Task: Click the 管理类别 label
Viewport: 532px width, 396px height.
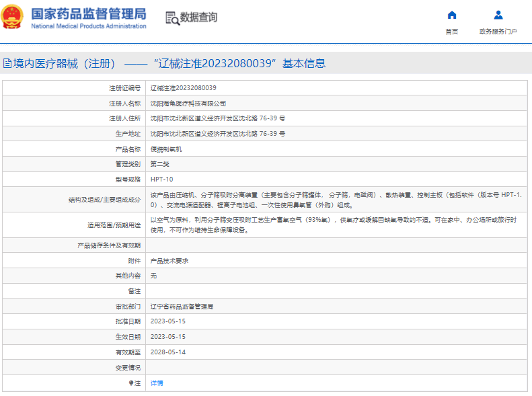Action: coord(128,164)
